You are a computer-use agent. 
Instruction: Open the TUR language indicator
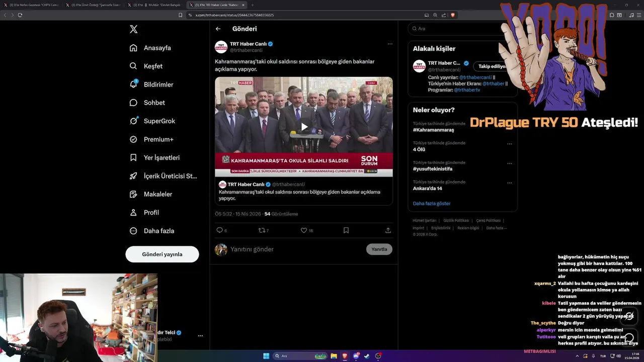pos(603,356)
